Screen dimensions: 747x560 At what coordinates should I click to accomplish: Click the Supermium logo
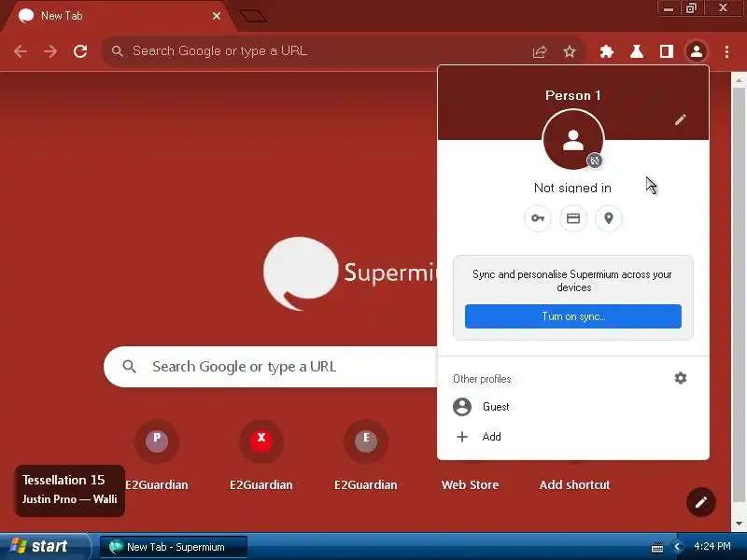point(350,273)
